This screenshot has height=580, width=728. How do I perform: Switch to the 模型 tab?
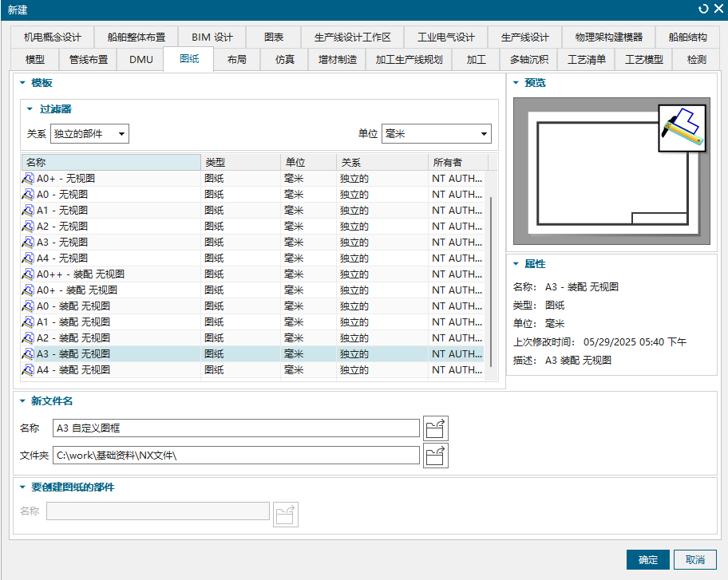point(35,59)
